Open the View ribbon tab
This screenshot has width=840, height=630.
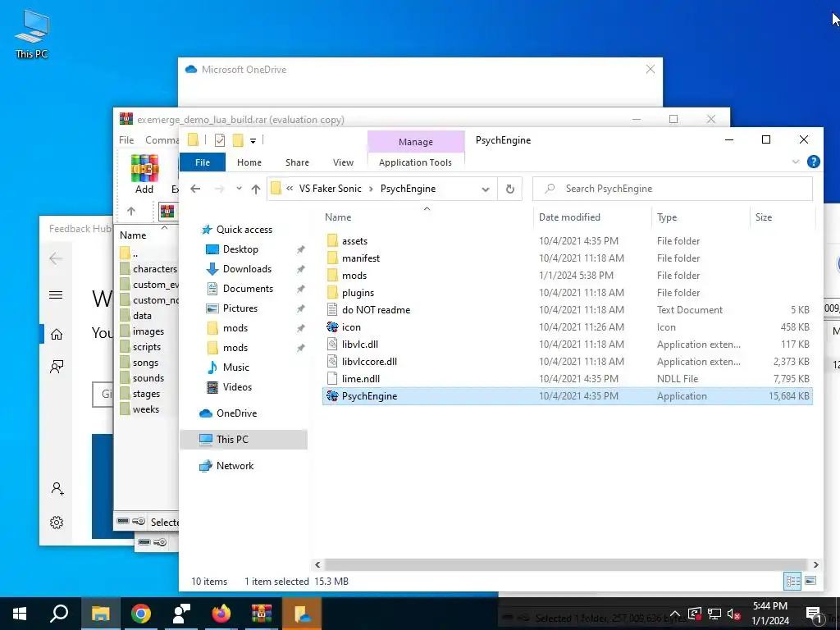point(343,162)
